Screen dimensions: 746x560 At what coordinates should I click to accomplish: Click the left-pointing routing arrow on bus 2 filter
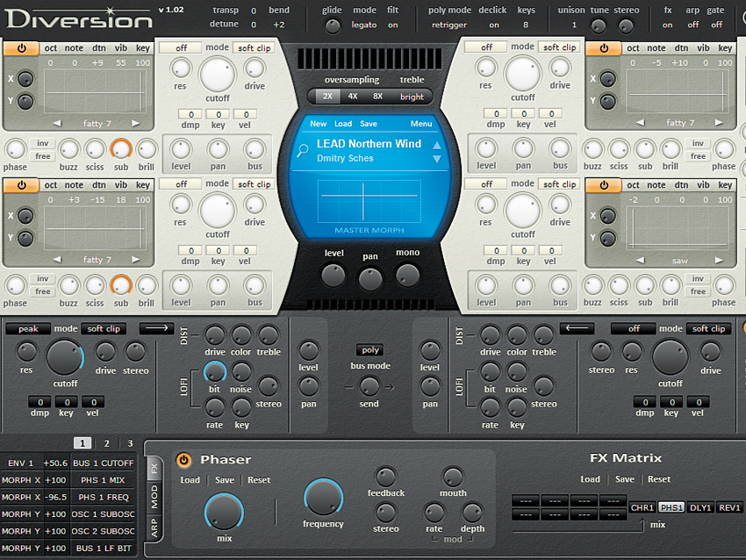(x=577, y=328)
